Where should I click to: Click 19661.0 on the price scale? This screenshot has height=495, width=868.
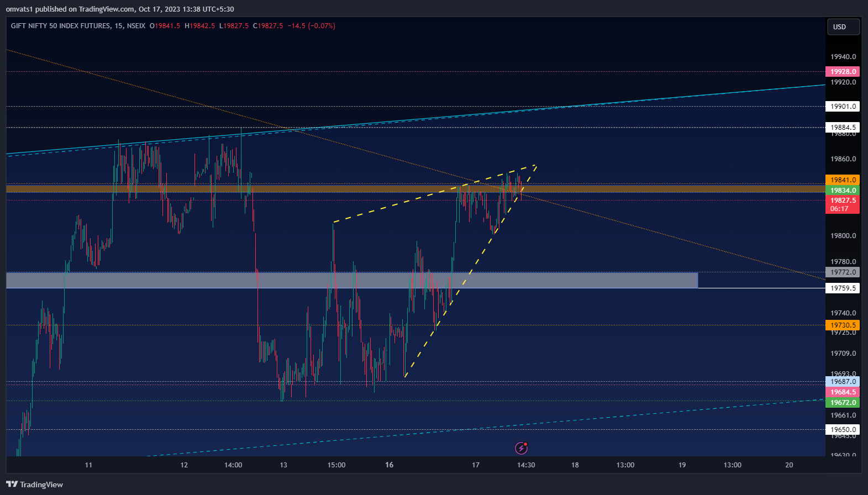coord(843,415)
